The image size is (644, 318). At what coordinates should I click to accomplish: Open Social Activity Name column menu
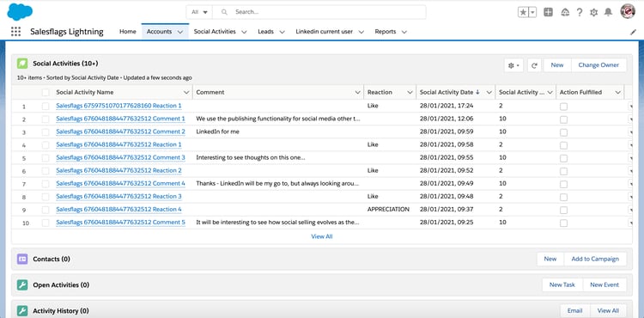pyautogui.click(x=186, y=93)
